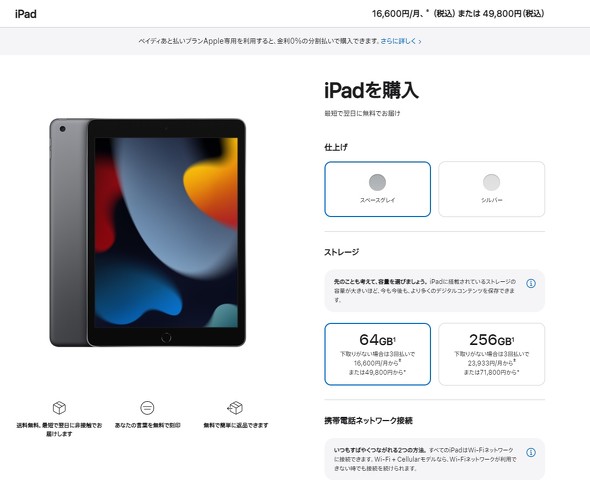Click the free engraving icon
The image size is (590, 480).
147,408
